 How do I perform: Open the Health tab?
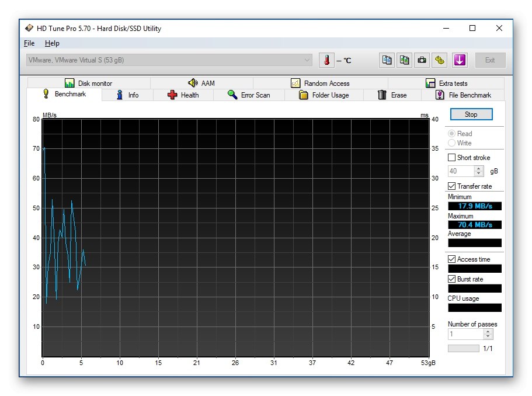tap(183, 95)
